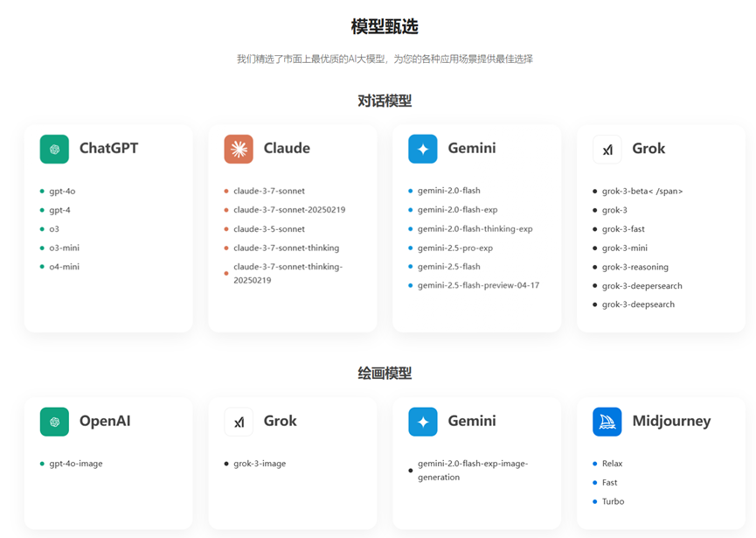
Task: Select the grok-3-deepsearch entry
Action: [638, 304]
